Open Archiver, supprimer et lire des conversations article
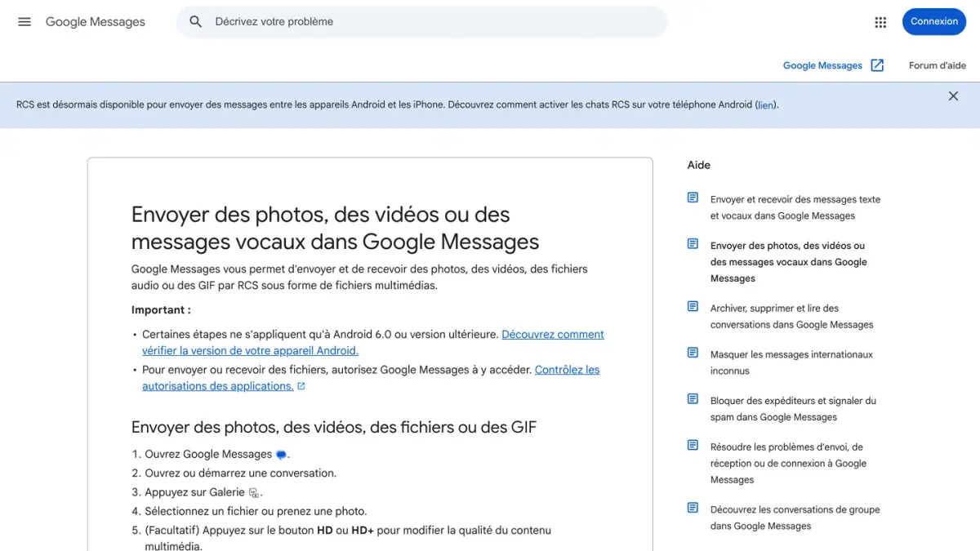 791,317
